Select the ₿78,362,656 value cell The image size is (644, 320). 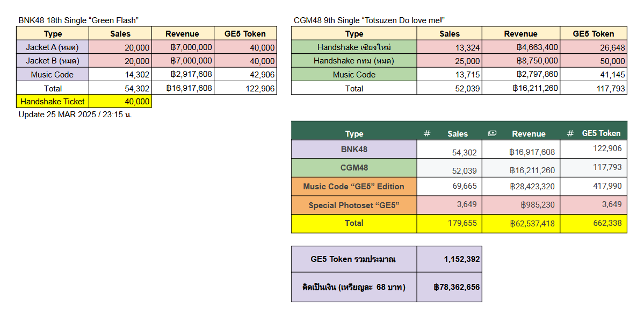[x=450, y=287]
